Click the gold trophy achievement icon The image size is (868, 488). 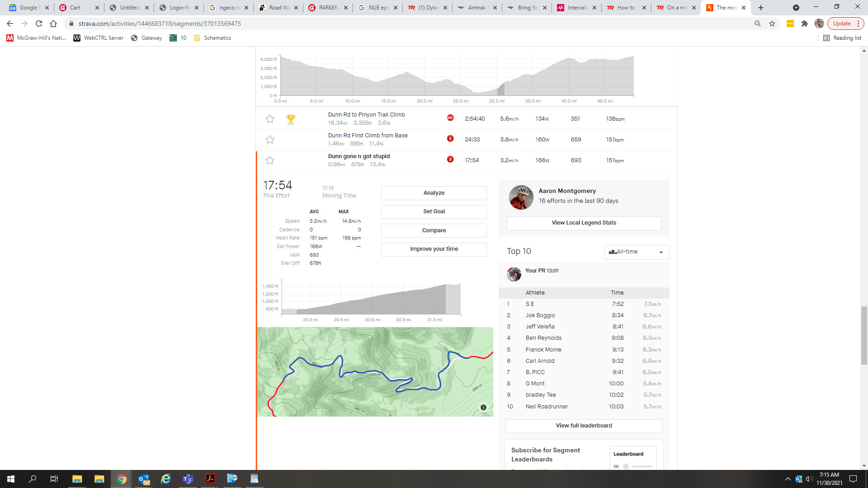pyautogui.click(x=291, y=119)
